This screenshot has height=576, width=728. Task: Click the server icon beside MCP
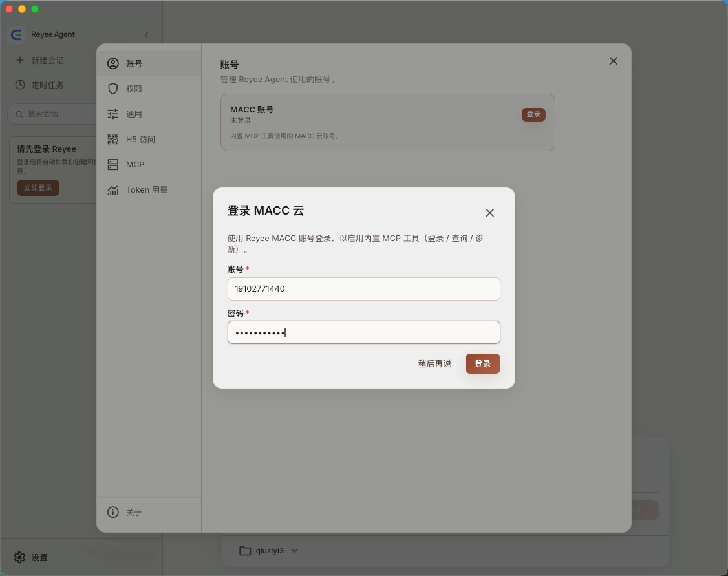tap(113, 164)
